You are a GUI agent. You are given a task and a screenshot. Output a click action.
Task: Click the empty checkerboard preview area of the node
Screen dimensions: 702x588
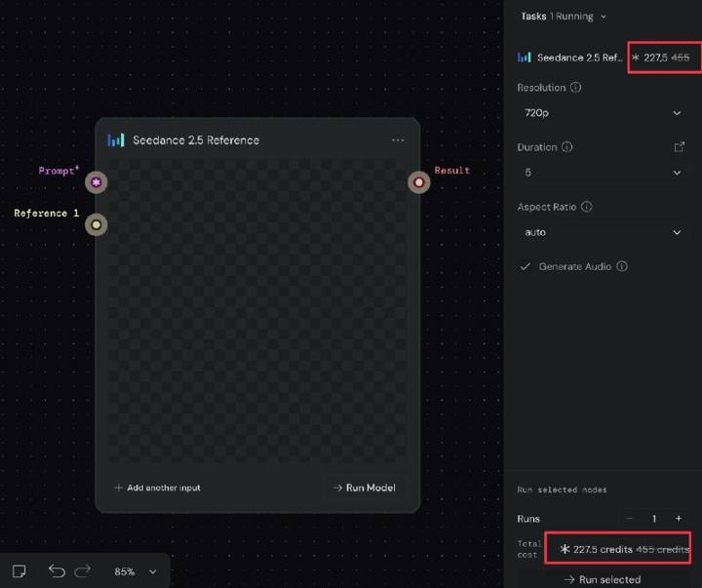coord(257,311)
